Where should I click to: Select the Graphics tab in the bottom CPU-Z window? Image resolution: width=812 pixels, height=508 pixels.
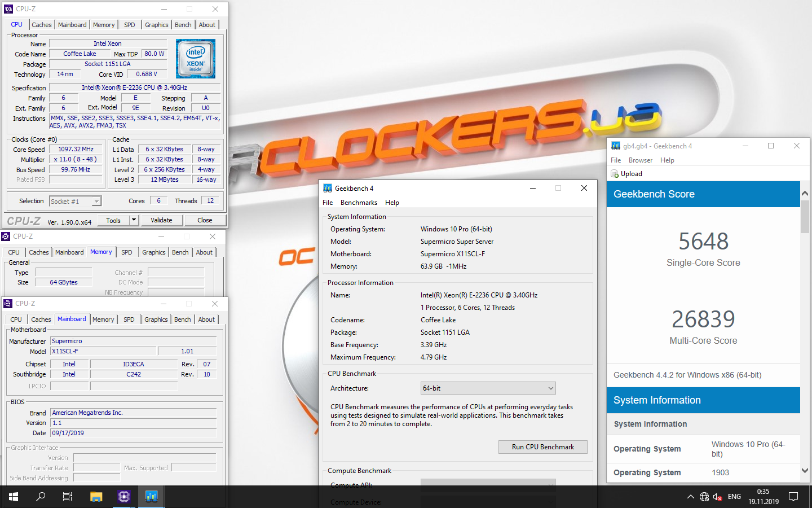point(156,319)
